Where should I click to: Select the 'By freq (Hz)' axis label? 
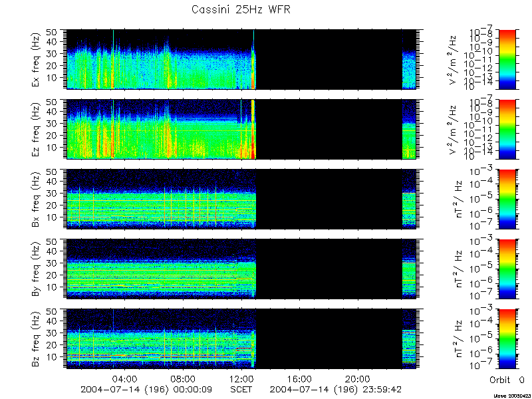(x=37, y=269)
